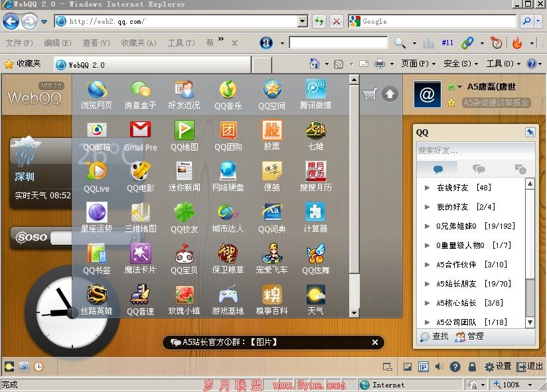This screenshot has height=392, width=547.
Task: Expand the A5核心站长 [3/8] group
Action: click(x=427, y=303)
